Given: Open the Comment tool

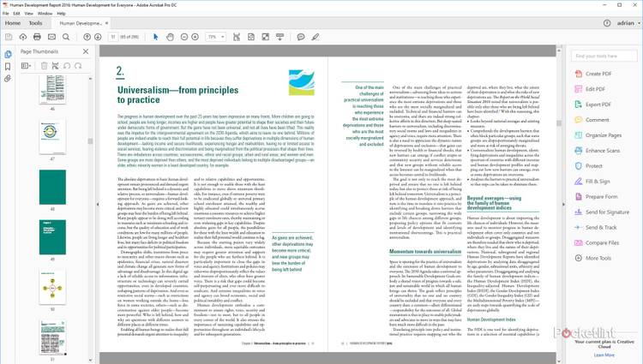Looking at the screenshot, I should (592, 120).
